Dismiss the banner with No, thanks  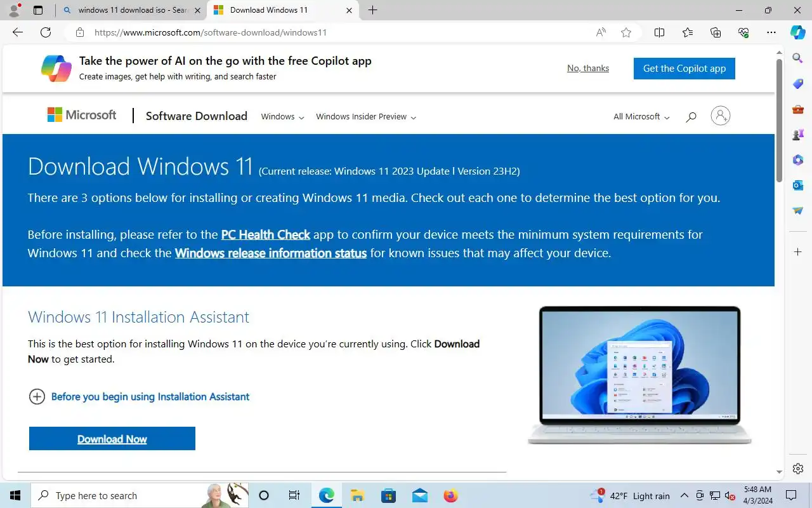coord(588,68)
